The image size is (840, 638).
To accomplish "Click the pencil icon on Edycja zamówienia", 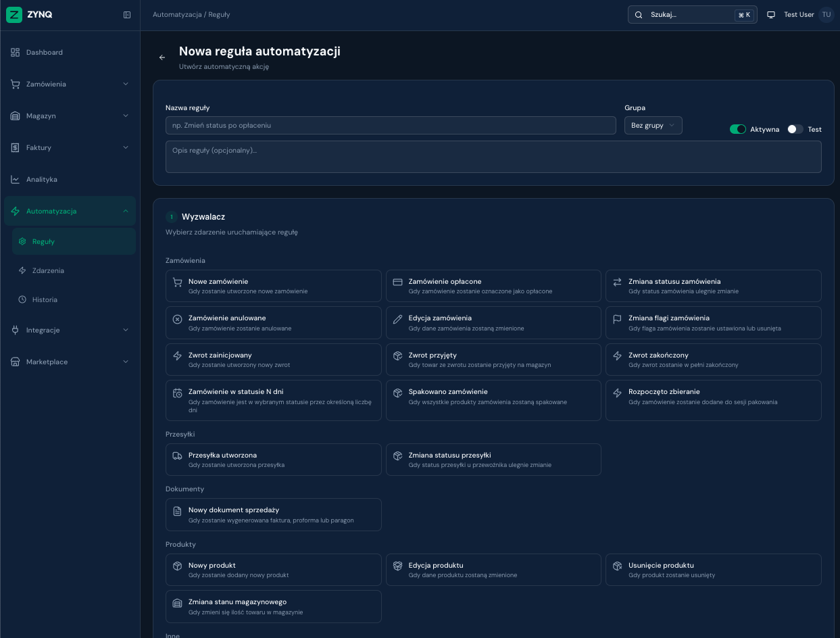I will [397, 319].
